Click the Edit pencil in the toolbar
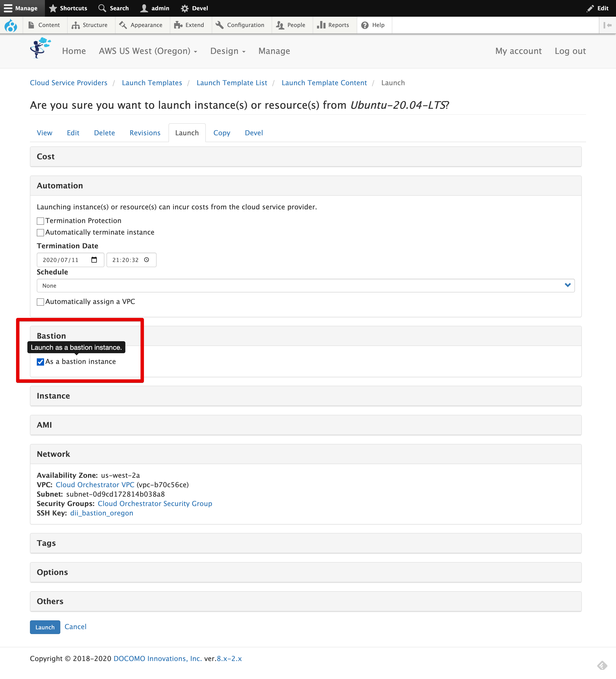This screenshot has width=616, height=679. pyautogui.click(x=597, y=8)
